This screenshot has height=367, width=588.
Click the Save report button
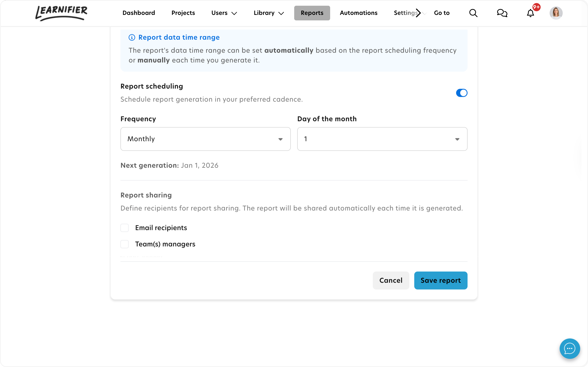point(441,281)
